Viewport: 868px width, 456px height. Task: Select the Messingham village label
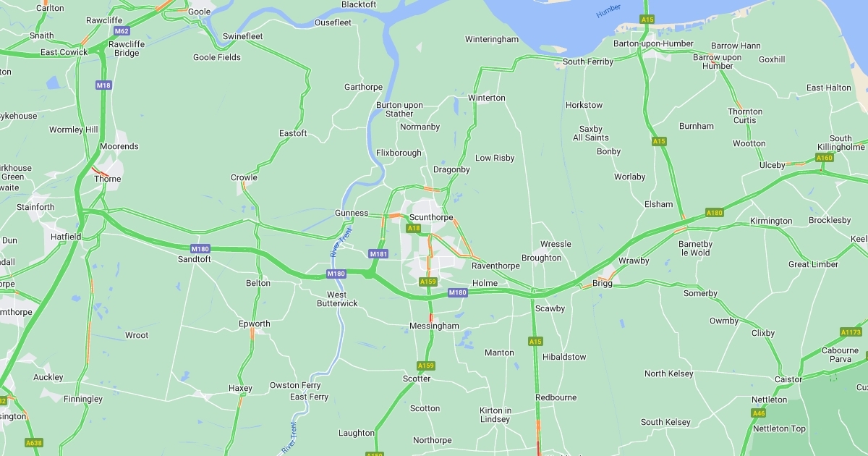[434, 326]
